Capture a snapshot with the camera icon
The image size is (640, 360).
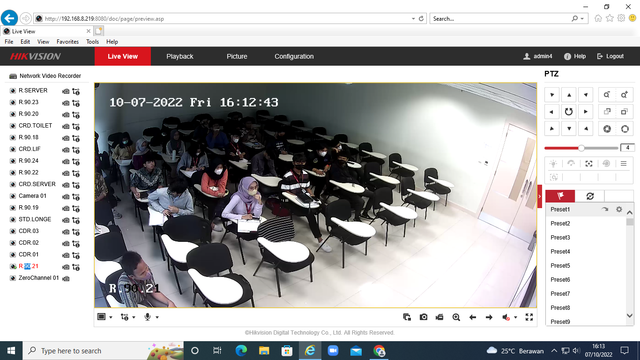click(423, 317)
